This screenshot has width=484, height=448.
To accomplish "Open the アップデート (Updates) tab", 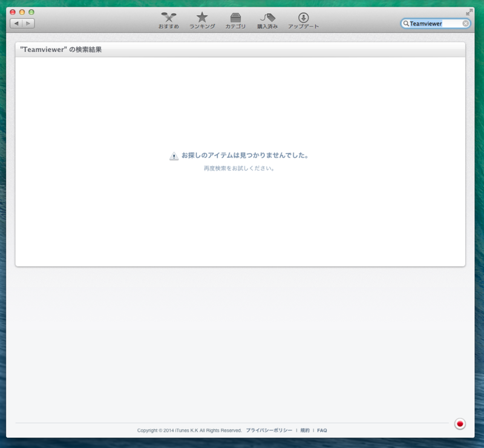I will point(304,21).
